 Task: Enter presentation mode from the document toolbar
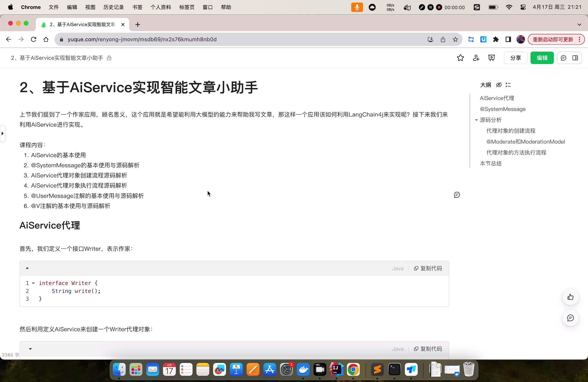coord(492,58)
